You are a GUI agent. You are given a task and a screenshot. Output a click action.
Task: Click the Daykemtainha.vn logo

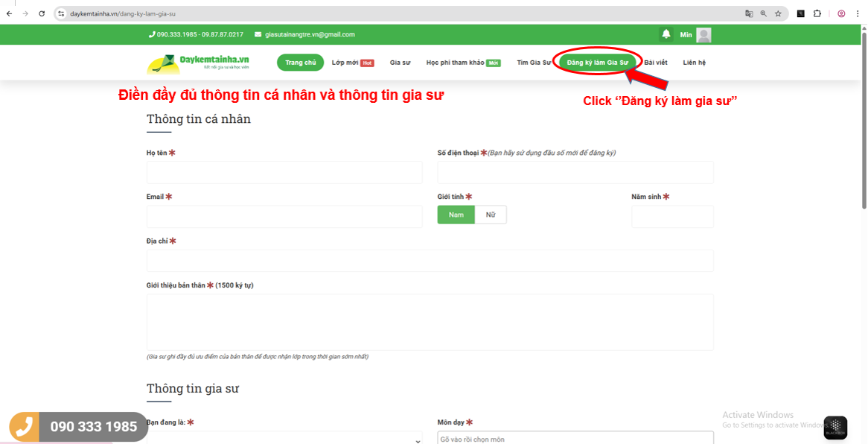point(198,63)
